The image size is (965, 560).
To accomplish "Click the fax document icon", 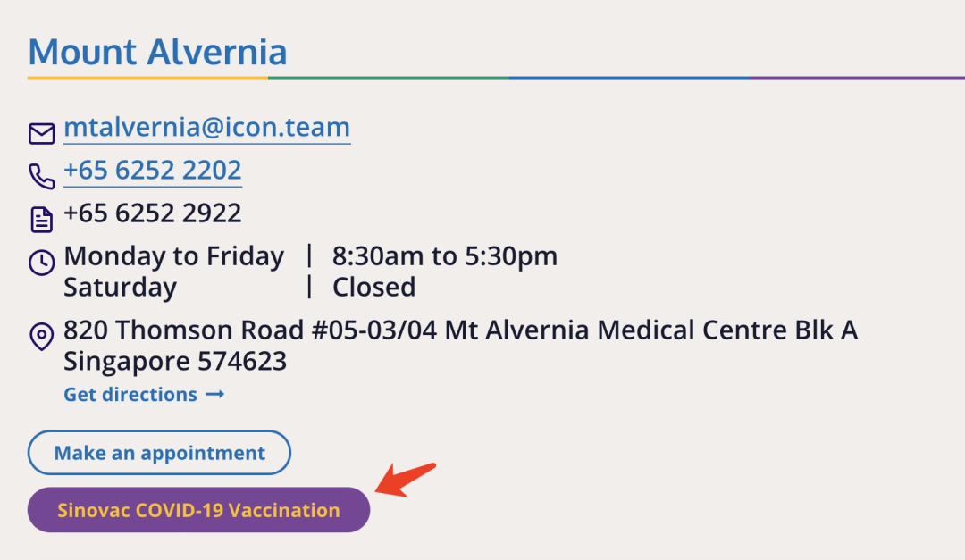I will click(x=42, y=220).
